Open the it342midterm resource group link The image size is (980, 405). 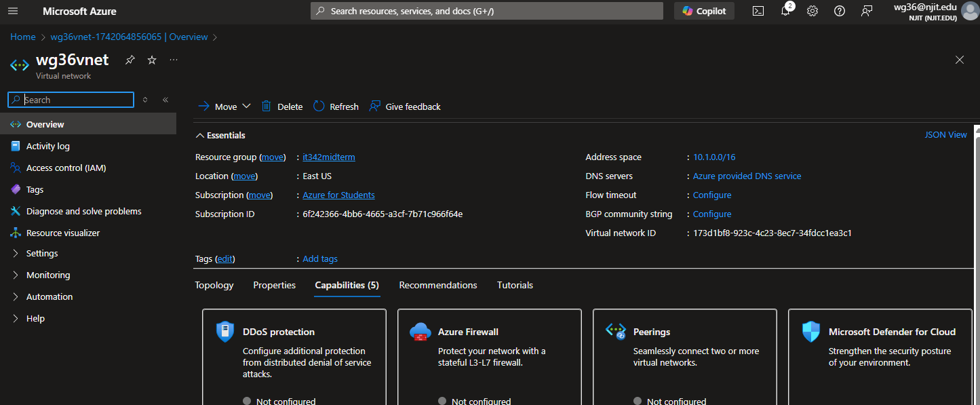click(329, 157)
